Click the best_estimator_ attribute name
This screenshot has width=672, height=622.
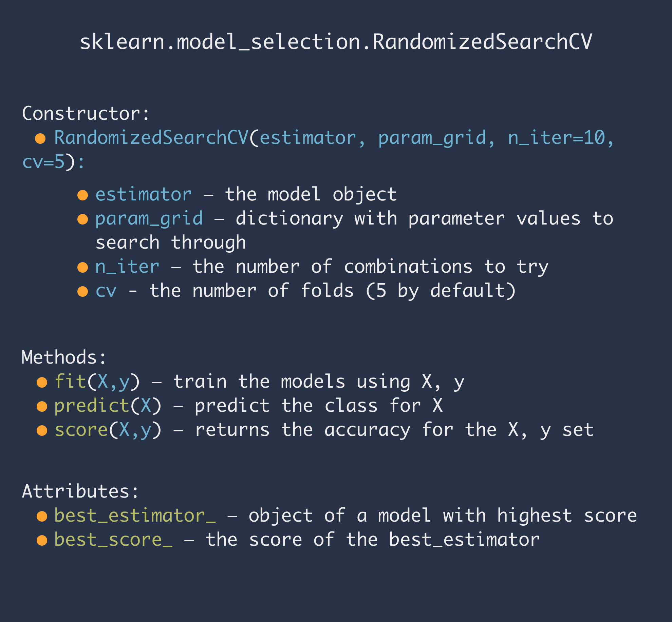[x=135, y=516]
